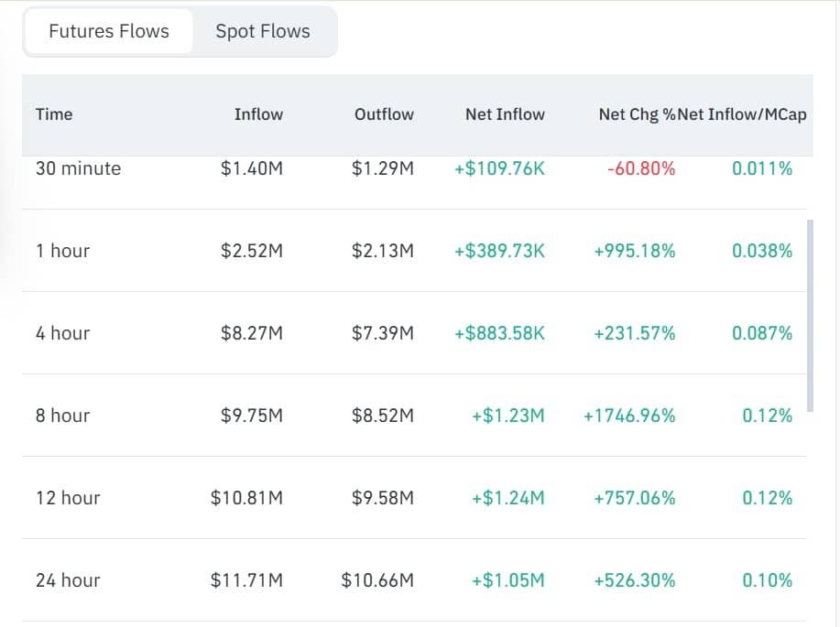Select the 24 hour row label
The height and width of the screenshot is (627, 840).
coord(68,580)
